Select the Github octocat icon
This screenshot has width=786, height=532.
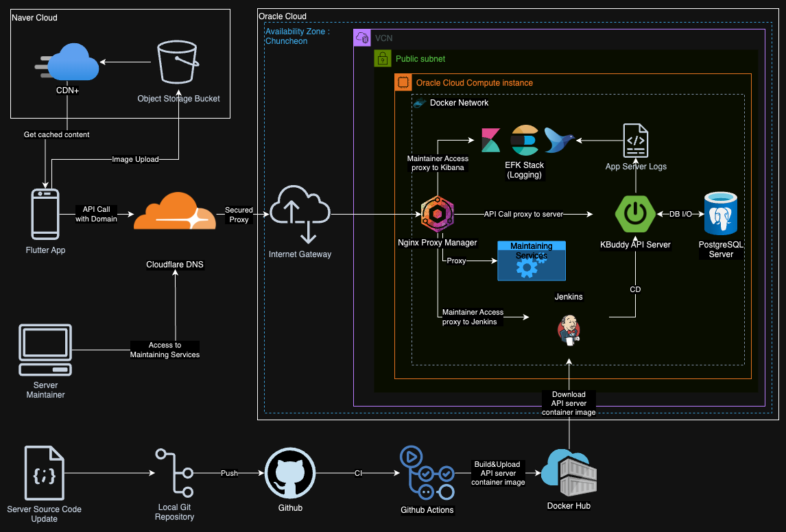point(290,474)
